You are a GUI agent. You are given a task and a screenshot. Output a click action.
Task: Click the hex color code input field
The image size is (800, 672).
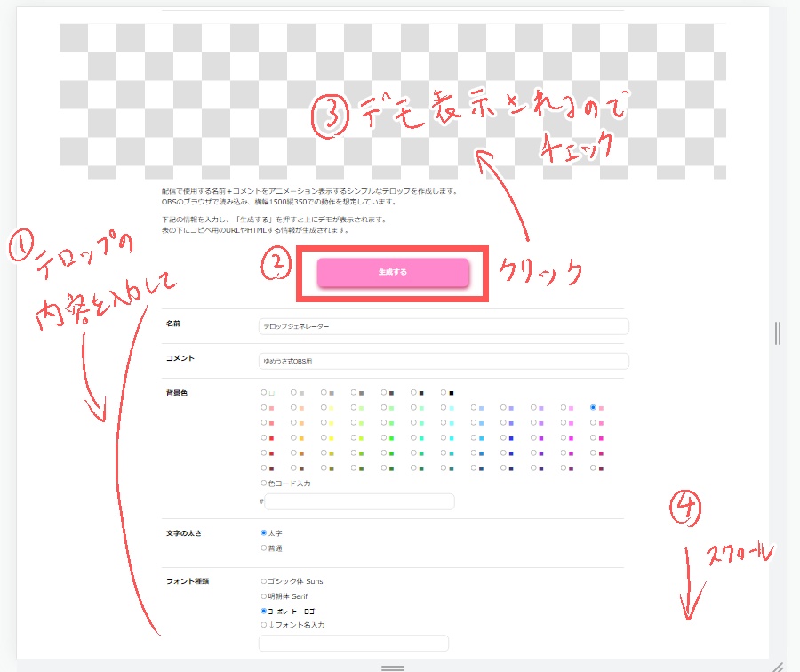[x=360, y=501]
